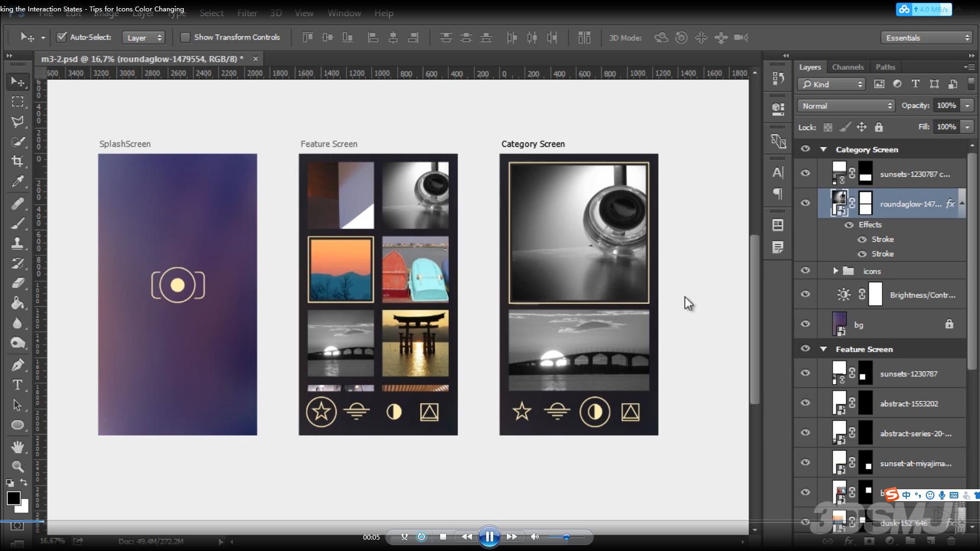Toggle visibility of layer Effects
The width and height of the screenshot is (980, 551).
click(x=849, y=225)
